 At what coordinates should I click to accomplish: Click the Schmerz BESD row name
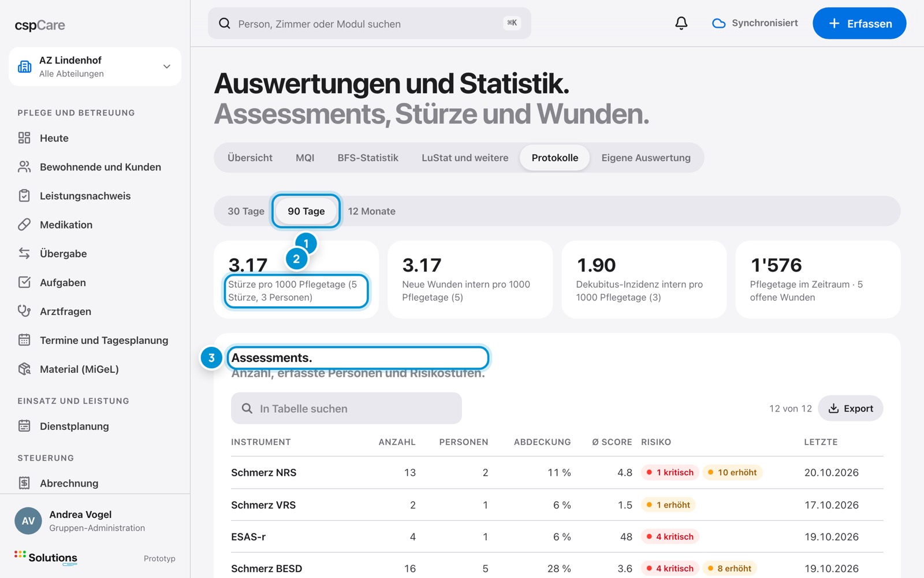266,568
